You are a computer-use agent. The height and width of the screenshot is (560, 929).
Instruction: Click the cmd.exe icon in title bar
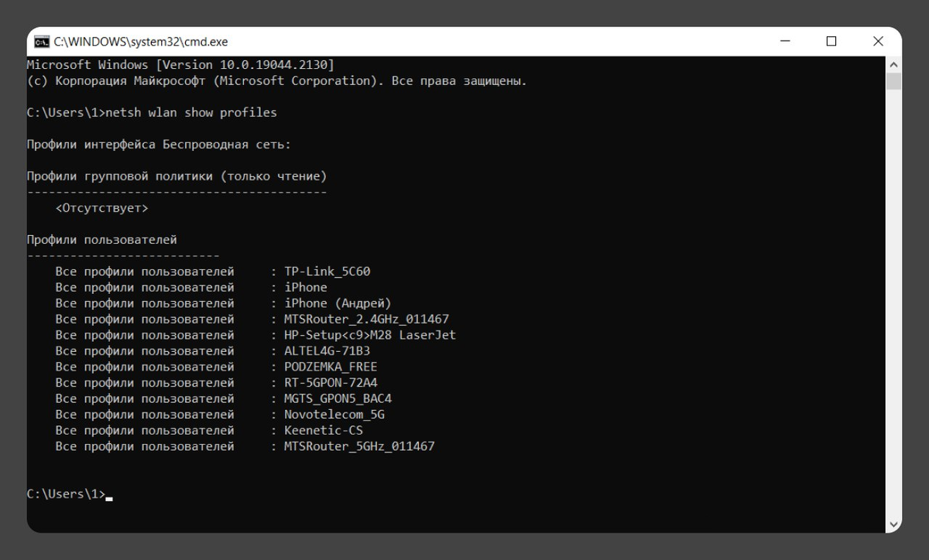[42, 42]
